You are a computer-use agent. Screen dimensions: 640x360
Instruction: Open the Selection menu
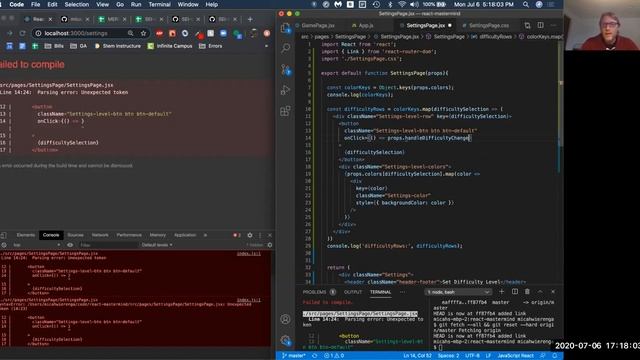point(77,4)
